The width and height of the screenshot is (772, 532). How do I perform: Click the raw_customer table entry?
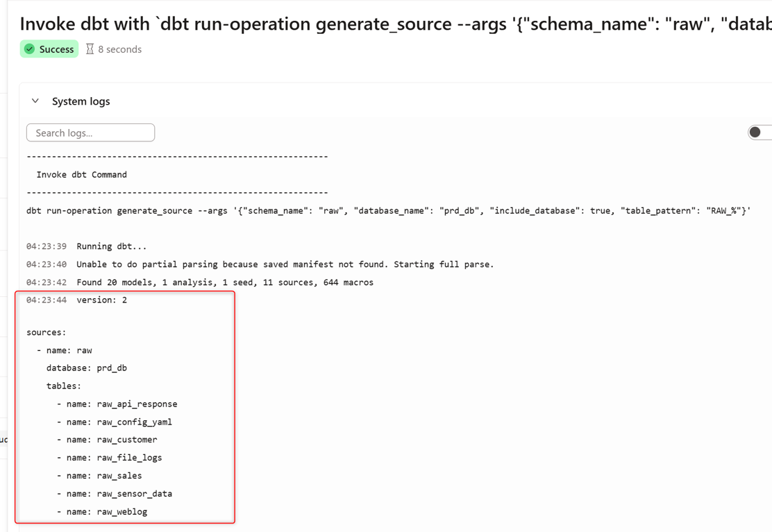point(107,440)
